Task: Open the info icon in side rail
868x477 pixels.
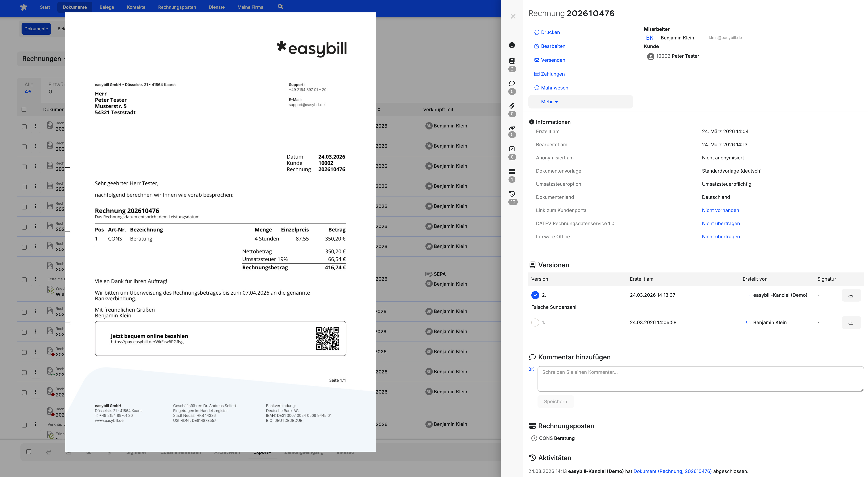Action: tap(512, 45)
